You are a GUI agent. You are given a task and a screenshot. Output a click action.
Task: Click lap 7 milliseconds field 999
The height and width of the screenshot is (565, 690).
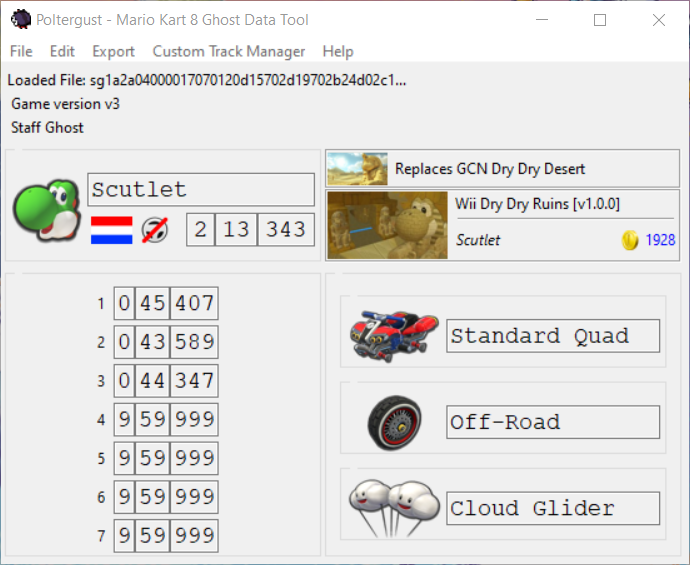point(194,536)
